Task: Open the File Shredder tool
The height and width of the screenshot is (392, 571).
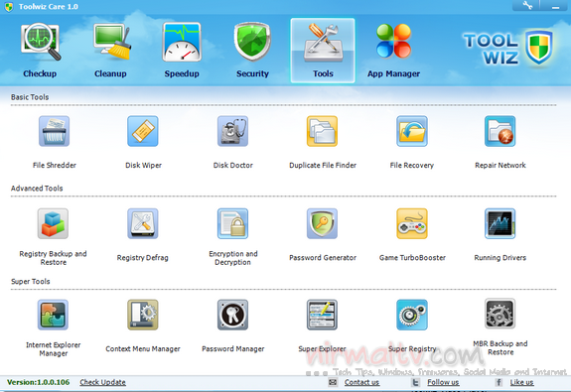Action: point(54,131)
